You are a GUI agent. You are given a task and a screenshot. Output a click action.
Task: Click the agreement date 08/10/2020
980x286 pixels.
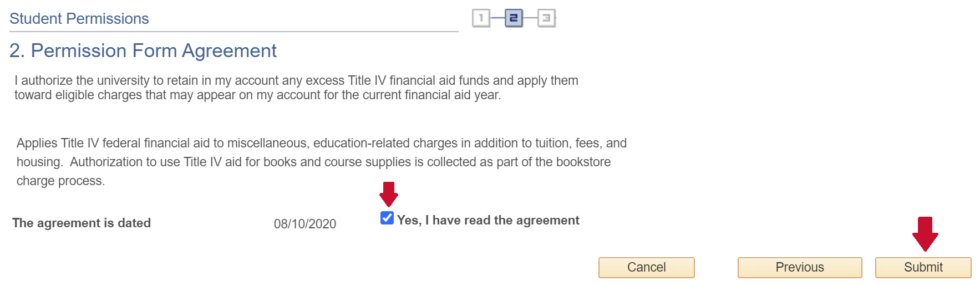click(305, 224)
